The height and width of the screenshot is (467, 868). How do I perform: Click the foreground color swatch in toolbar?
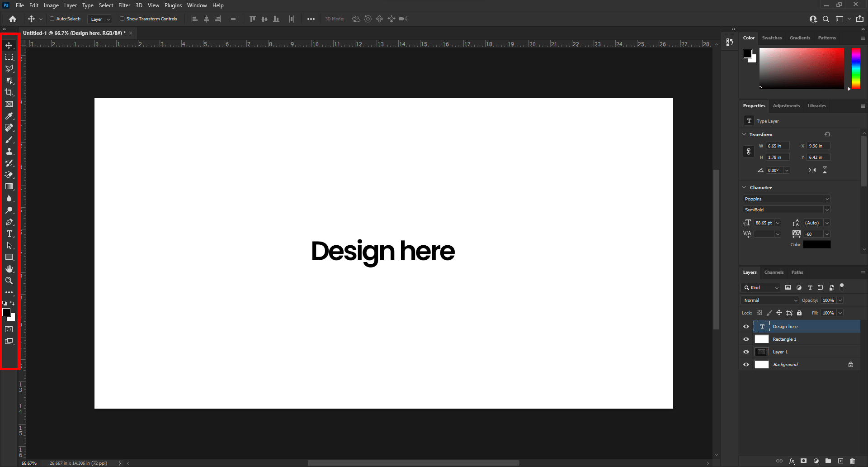tap(6, 313)
